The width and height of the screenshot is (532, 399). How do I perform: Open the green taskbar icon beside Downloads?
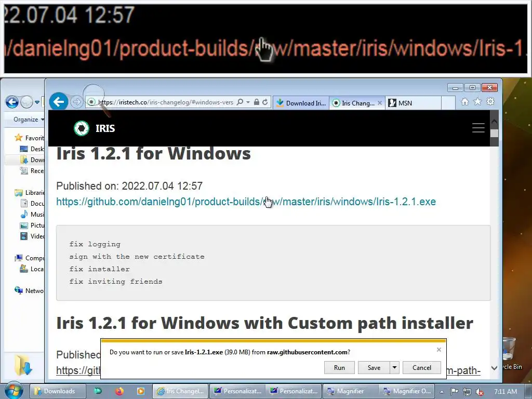tap(98, 391)
